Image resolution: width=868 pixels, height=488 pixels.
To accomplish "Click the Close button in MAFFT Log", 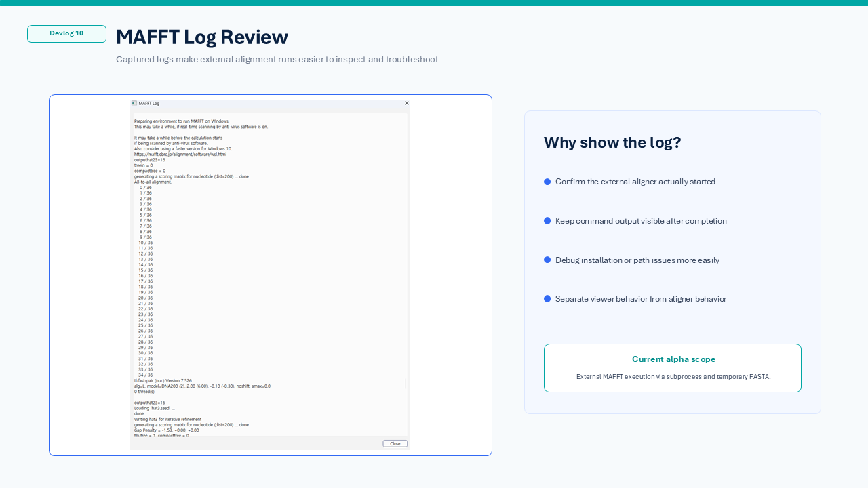I will click(395, 443).
